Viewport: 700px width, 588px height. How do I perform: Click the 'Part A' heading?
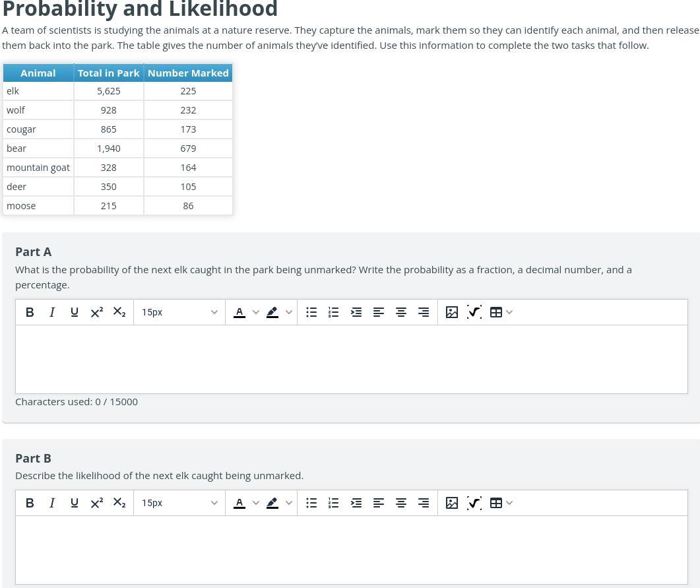click(x=34, y=252)
